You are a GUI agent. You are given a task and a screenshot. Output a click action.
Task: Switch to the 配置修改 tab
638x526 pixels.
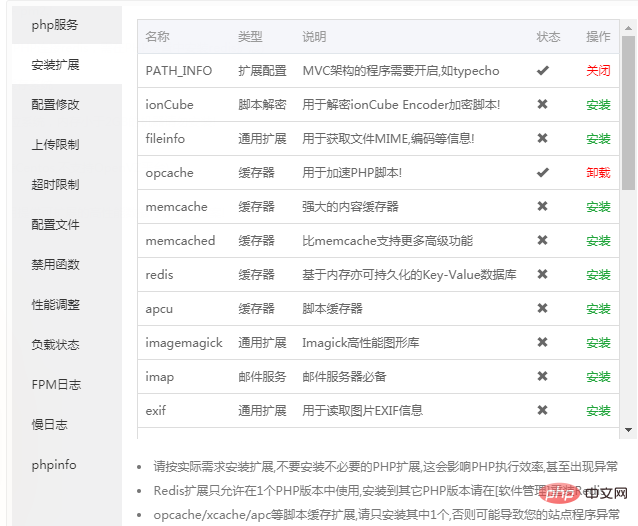(55, 104)
